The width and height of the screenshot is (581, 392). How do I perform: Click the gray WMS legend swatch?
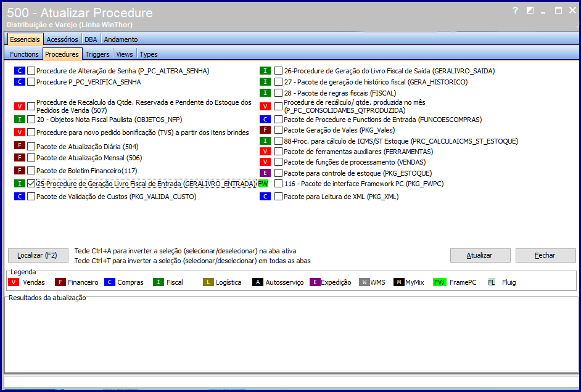365,282
